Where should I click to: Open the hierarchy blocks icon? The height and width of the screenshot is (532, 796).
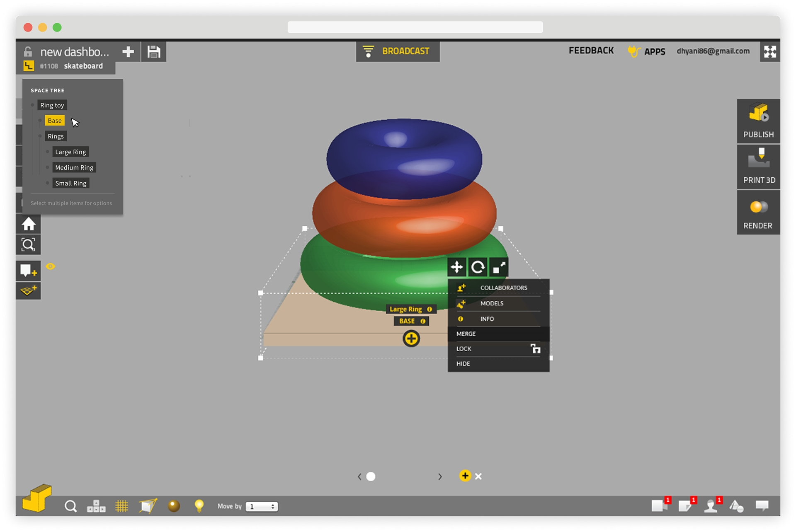point(96,506)
